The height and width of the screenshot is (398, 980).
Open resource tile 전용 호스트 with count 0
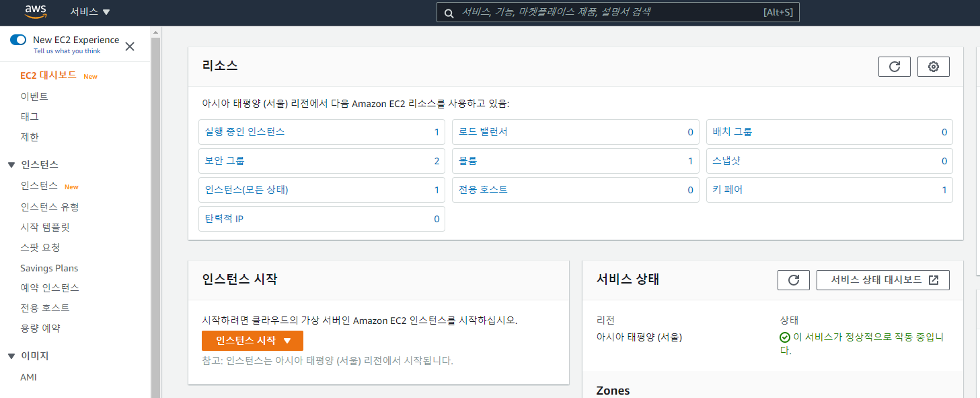click(575, 190)
